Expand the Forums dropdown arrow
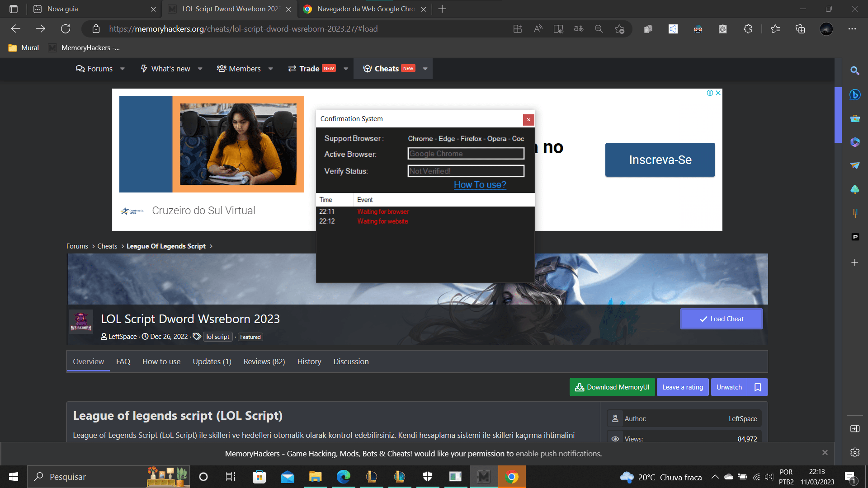Screen dimensions: 868x488 pos(123,69)
